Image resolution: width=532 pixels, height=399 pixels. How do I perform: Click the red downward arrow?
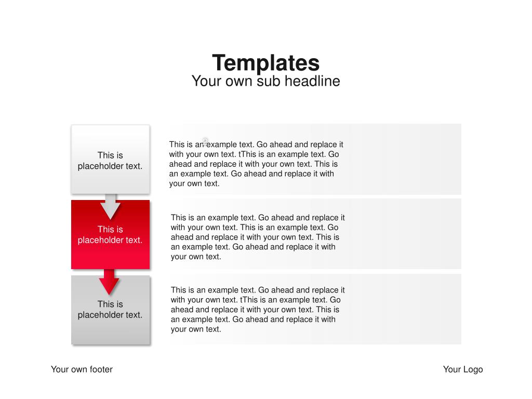pos(109,282)
